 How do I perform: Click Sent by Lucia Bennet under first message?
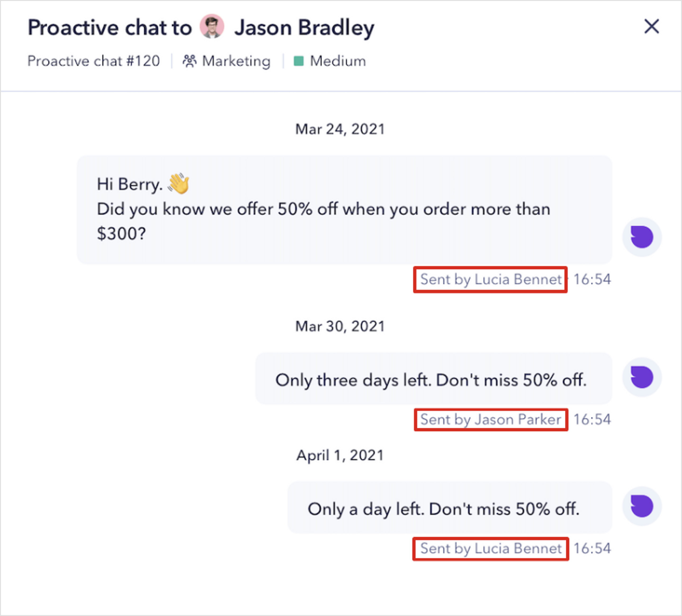point(490,280)
